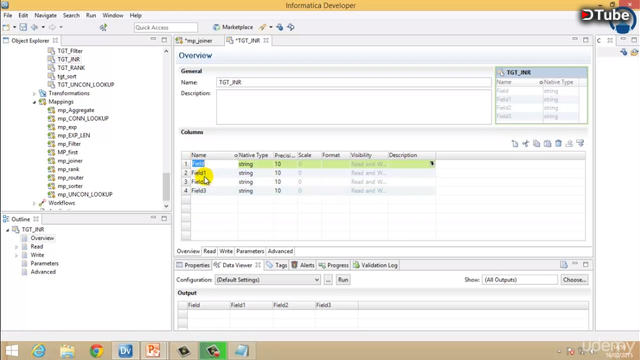This screenshot has width=640, height=360.
Task: Click the Move up icon above columns
Action: (x=569, y=144)
